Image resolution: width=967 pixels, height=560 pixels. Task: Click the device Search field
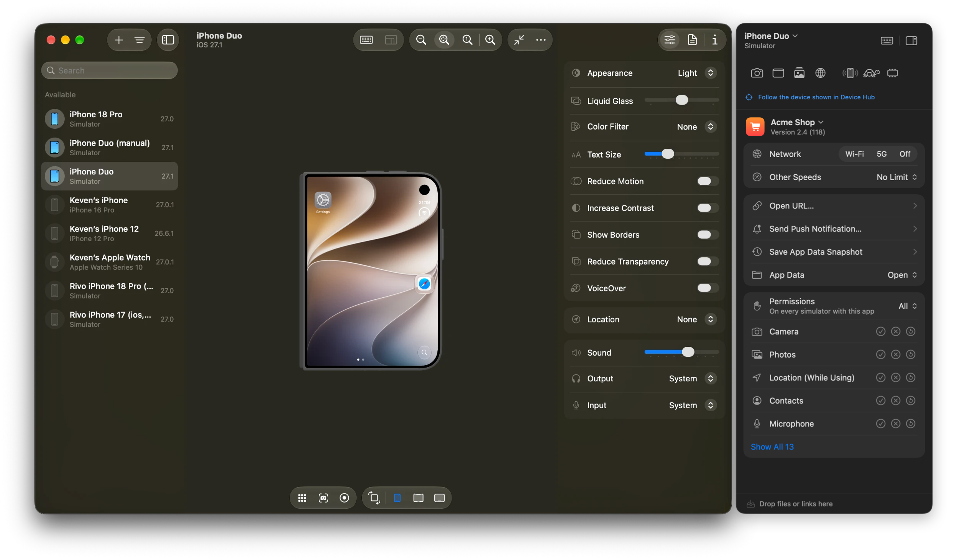click(x=109, y=71)
